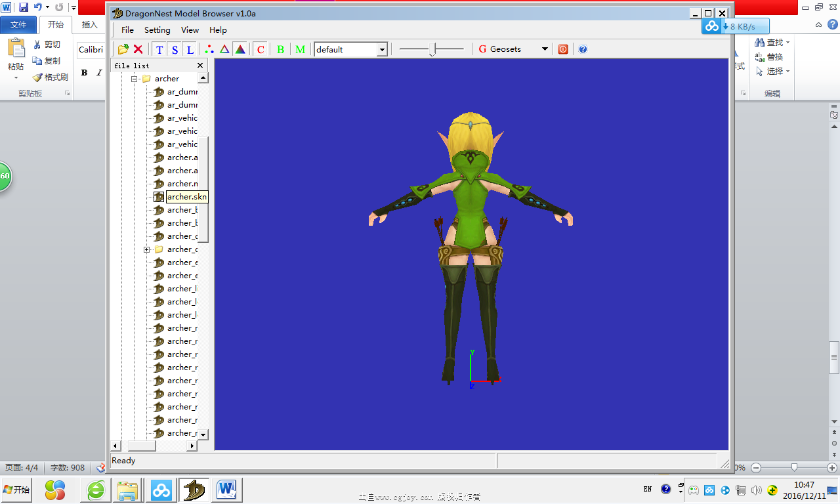The width and height of the screenshot is (840, 504).
Task: Click 复制 copy button in Word
Action: [47, 60]
